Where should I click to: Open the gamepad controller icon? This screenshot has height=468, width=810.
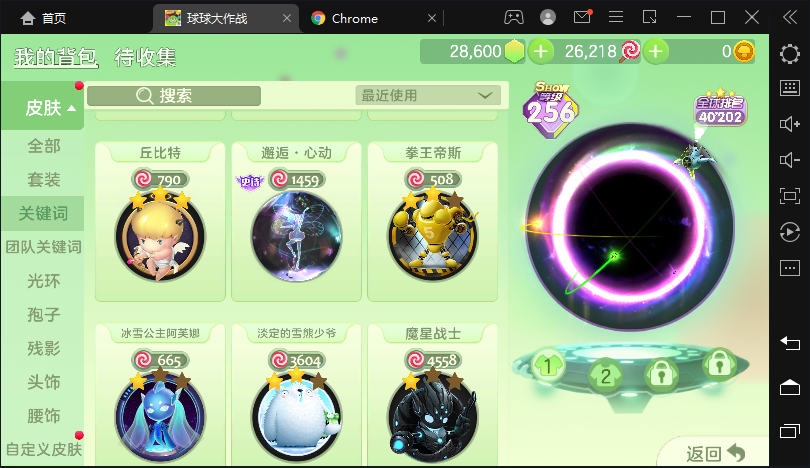pos(513,18)
